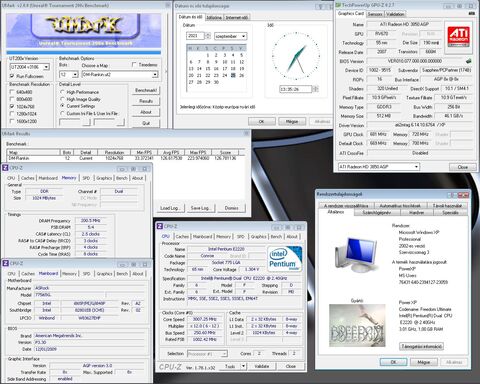Click the time input field showing 13:35
Screen dimensions: 480x384
point(295,89)
